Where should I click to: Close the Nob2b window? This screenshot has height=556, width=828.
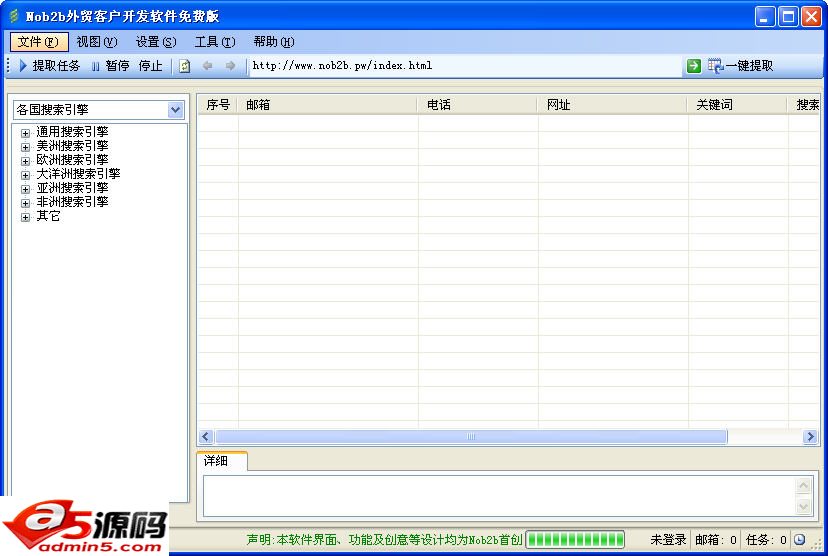click(x=811, y=17)
